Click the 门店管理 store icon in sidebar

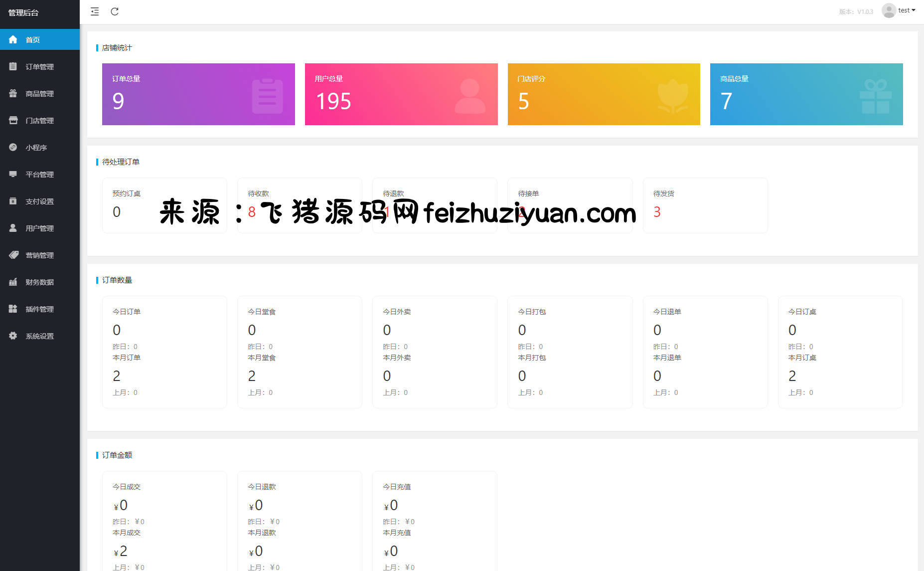tap(13, 121)
